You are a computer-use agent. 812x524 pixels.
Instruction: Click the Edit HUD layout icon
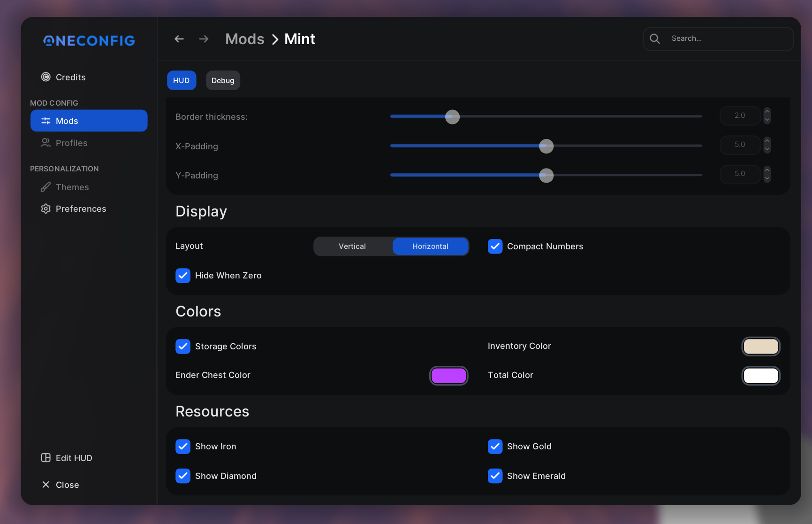tap(46, 458)
